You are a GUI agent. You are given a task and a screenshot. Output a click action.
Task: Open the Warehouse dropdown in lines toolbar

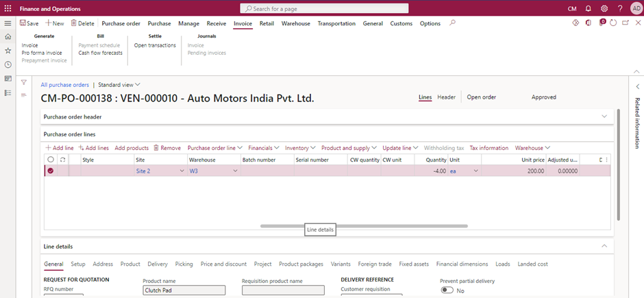pyautogui.click(x=533, y=148)
